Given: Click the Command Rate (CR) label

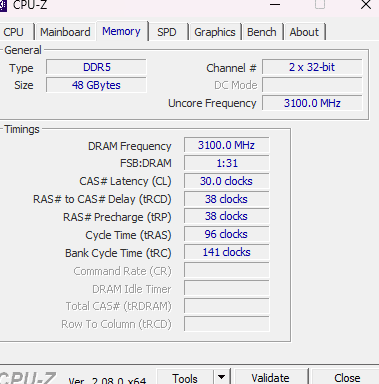Looking at the screenshot, I should (x=122, y=271).
